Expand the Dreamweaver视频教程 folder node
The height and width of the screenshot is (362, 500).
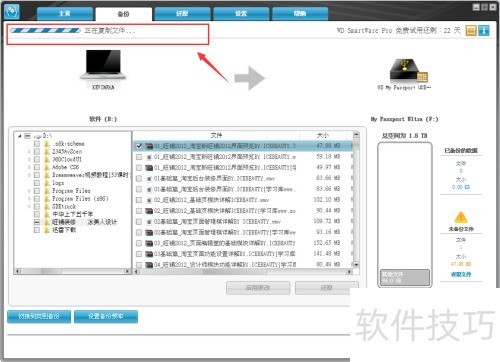[29, 175]
